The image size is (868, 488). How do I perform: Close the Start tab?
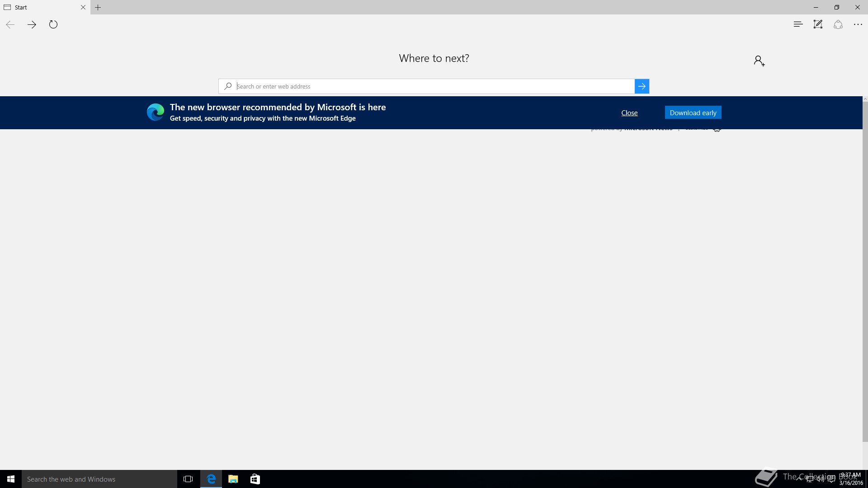[x=83, y=7]
